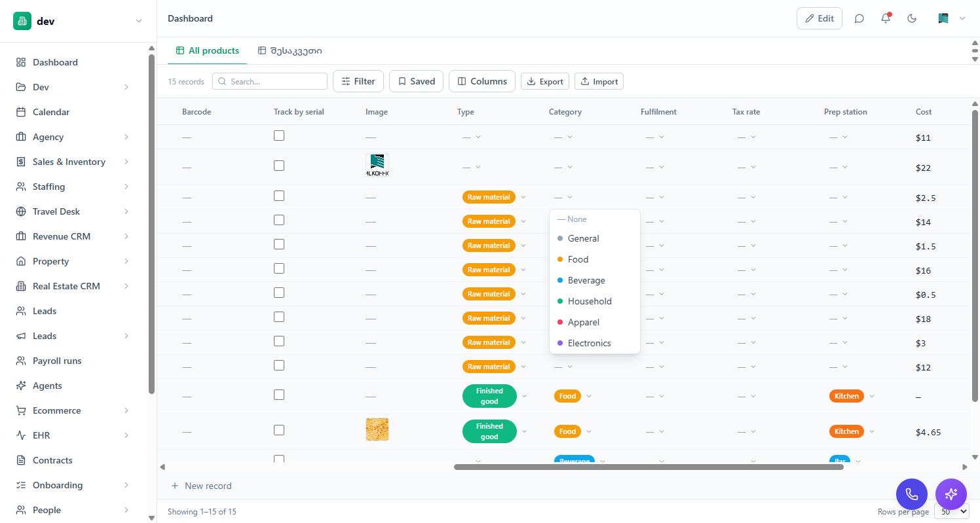Toggle dark mode moon icon
Image resolution: width=980 pixels, height=523 pixels.
coord(912,18)
